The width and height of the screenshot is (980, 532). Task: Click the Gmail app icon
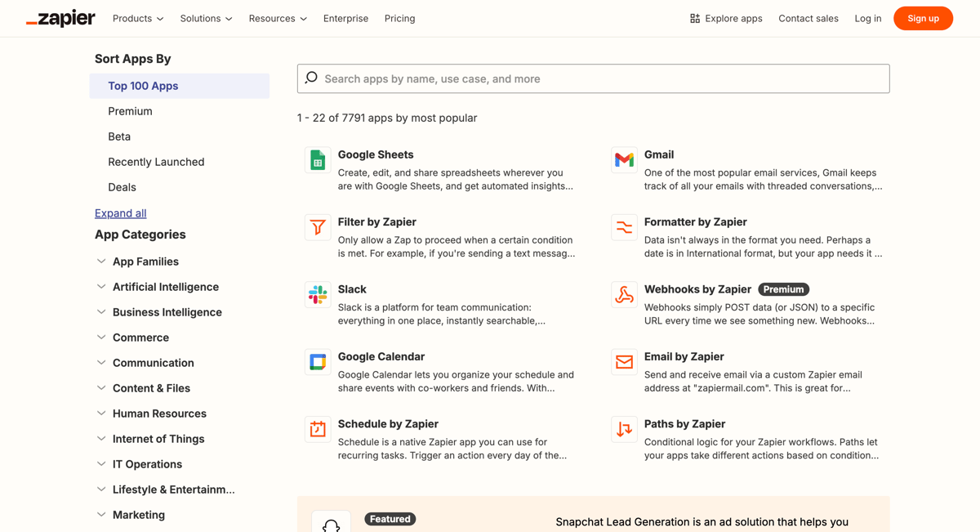[624, 160]
